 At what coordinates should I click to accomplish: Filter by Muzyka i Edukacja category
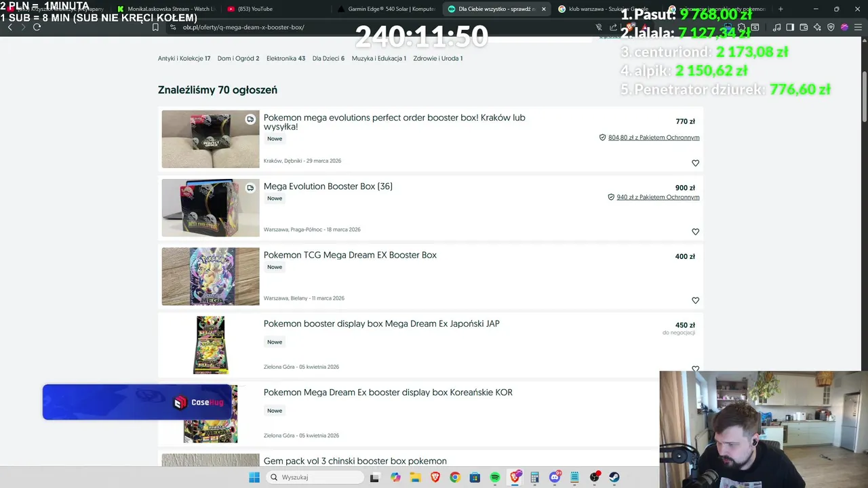(378, 58)
